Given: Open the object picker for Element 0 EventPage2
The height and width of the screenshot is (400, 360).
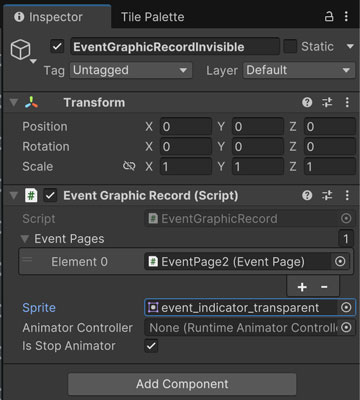Looking at the screenshot, I should click(340, 261).
